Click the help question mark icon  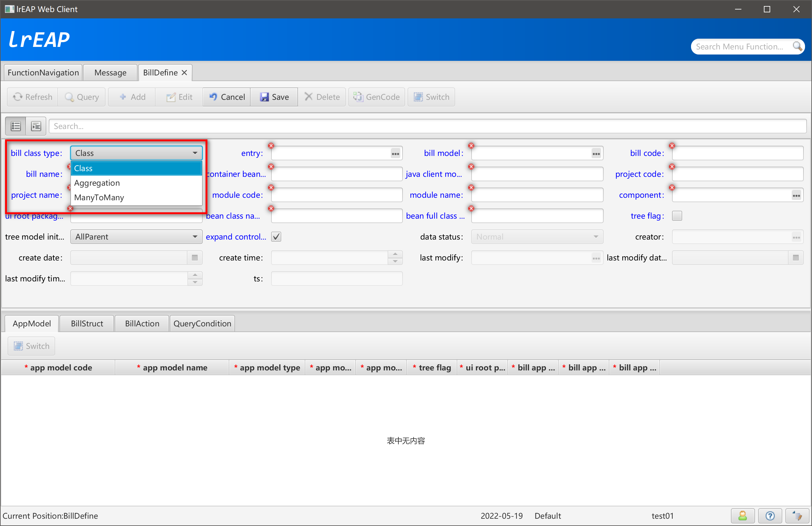coord(770,516)
